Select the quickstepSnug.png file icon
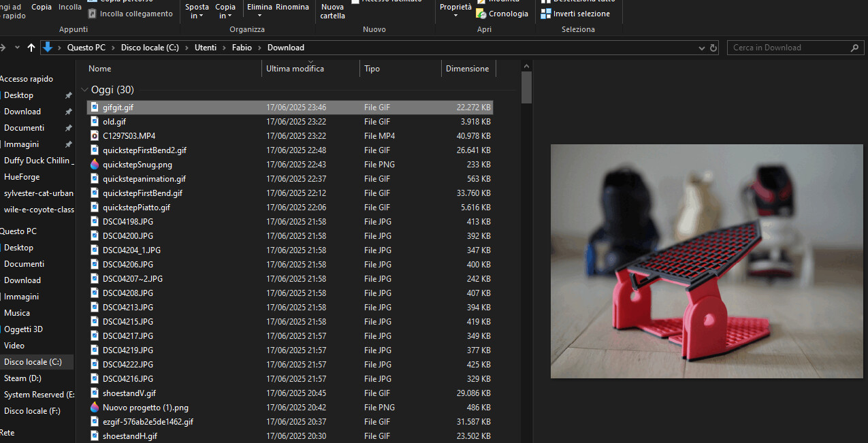This screenshot has width=868, height=443. 95,165
